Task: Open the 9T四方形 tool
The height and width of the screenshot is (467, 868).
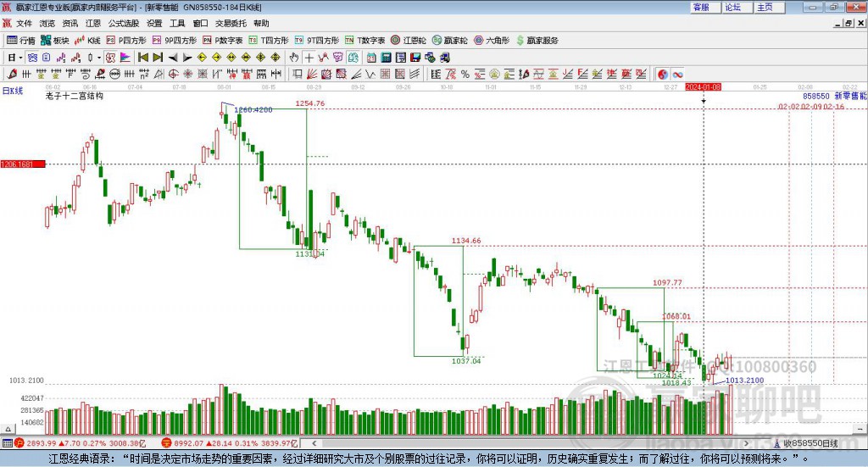Action: (x=317, y=41)
